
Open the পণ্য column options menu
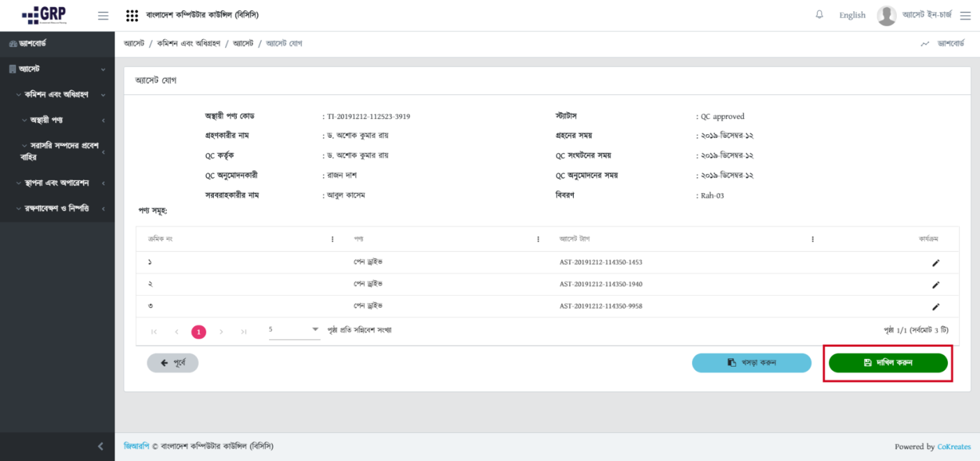pyautogui.click(x=538, y=239)
